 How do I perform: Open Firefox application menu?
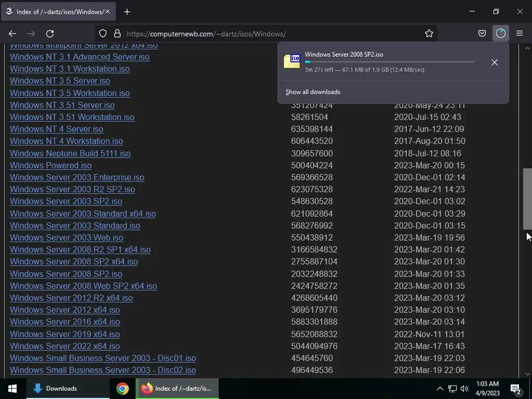[520, 33]
